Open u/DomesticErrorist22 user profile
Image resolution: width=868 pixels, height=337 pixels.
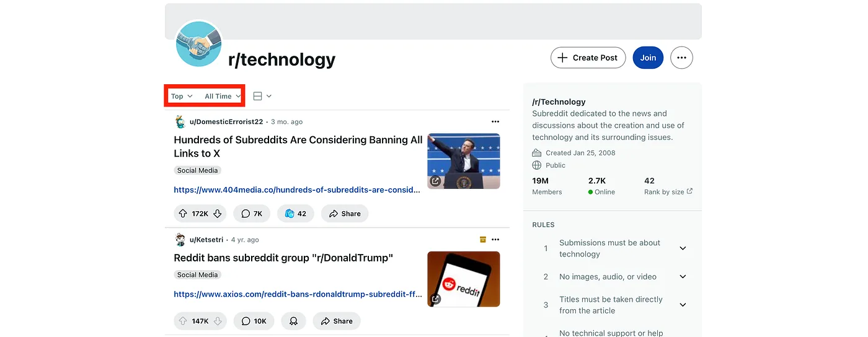click(226, 121)
